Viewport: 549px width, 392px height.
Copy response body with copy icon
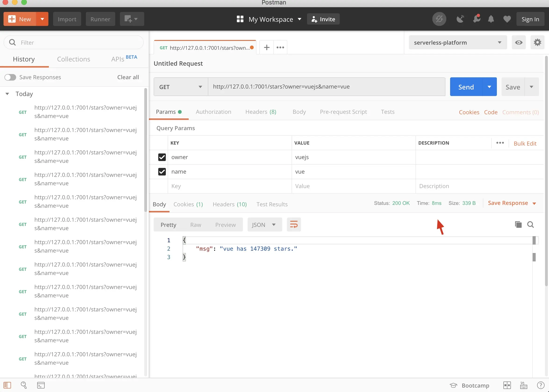[x=518, y=225]
